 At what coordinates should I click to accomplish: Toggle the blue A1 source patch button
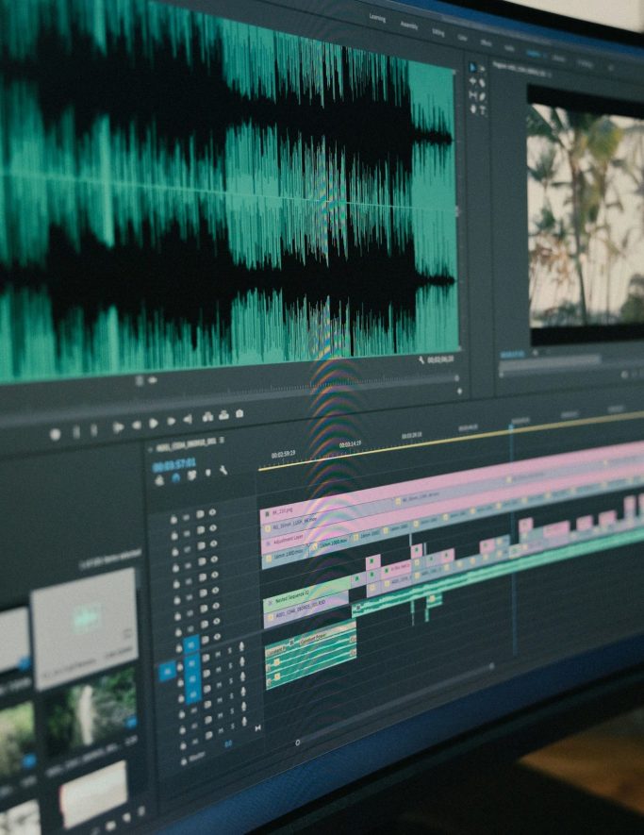click(167, 672)
